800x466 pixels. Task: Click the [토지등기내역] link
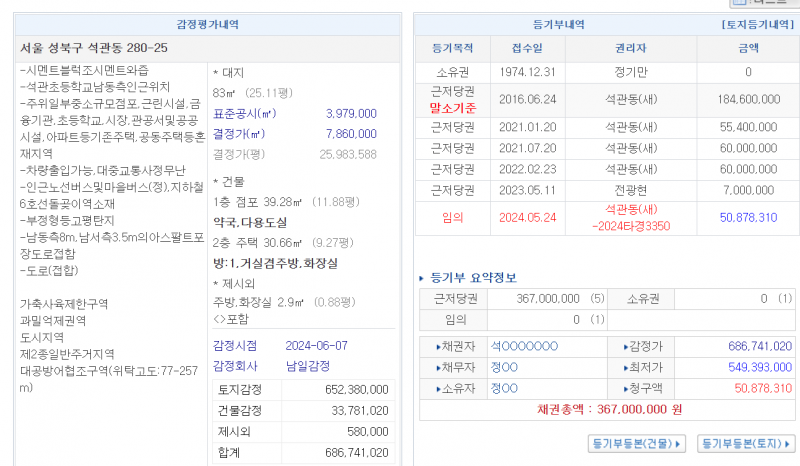pos(756,24)
